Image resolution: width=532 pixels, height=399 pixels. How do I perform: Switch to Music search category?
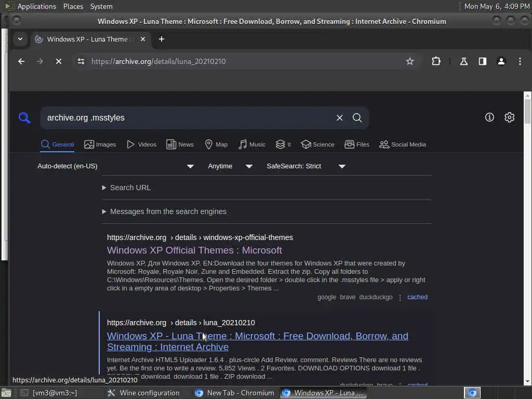[252, 144]
